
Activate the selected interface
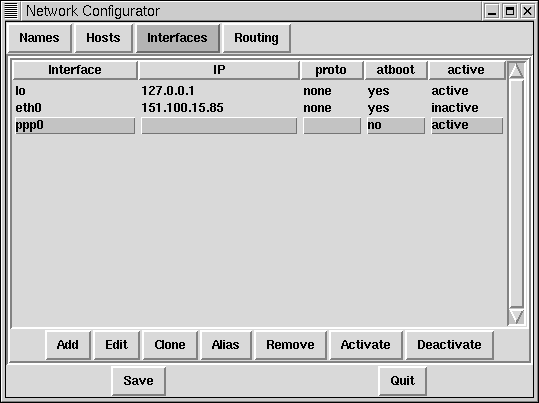365,345
